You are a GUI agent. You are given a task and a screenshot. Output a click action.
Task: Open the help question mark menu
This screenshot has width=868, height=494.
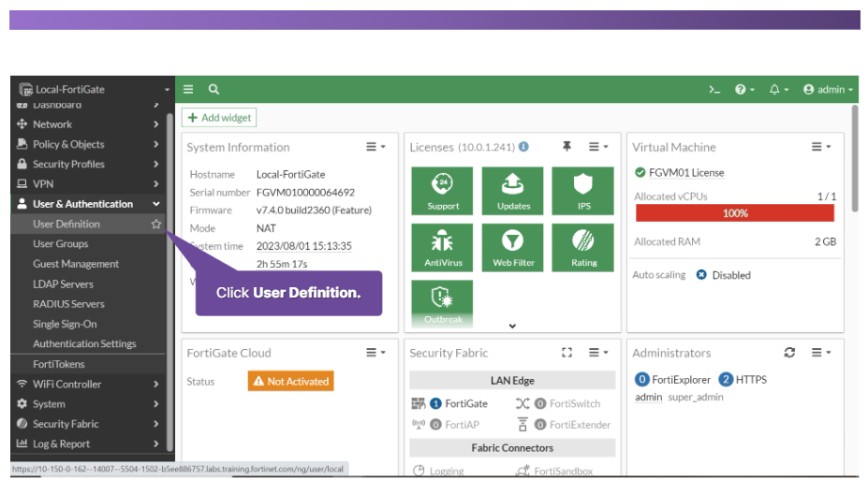744,89
